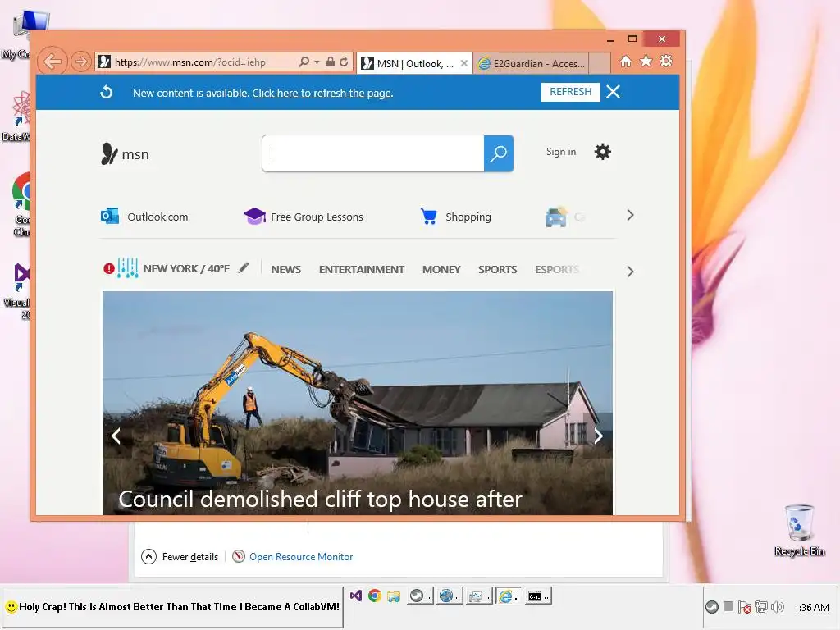Go back with the IE back arrow
Screen dimensions: 840x630
52,62
